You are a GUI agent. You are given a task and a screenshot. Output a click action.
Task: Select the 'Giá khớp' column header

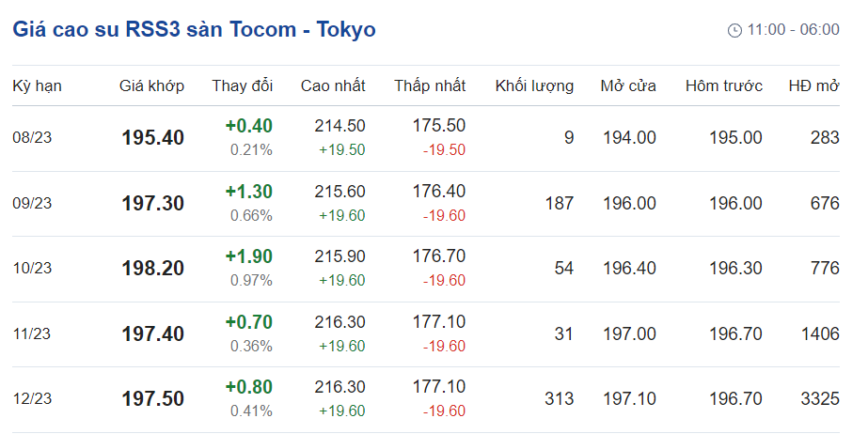(x=151, y=86)
